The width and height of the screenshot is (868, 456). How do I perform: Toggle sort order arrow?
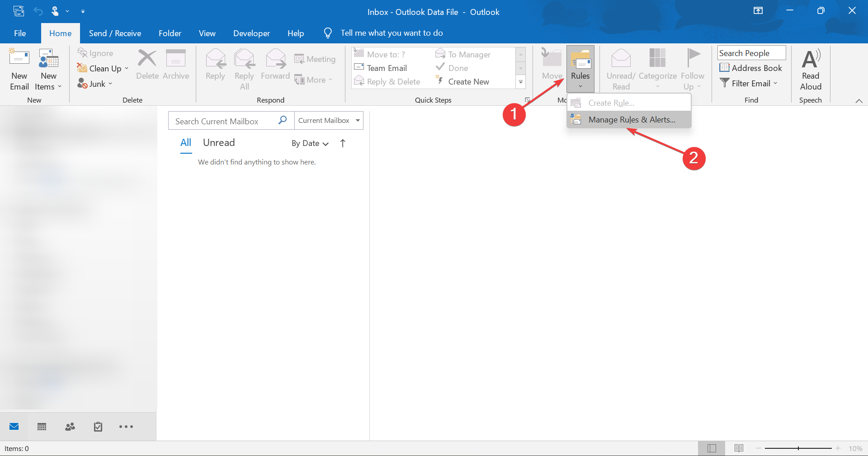tap(343, 143)
